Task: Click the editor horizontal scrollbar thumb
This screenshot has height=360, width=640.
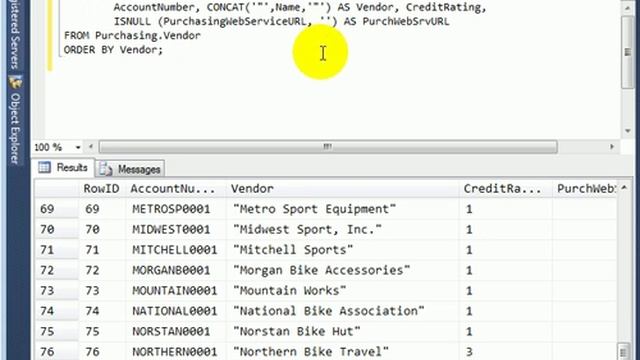Action: [328, 147]
